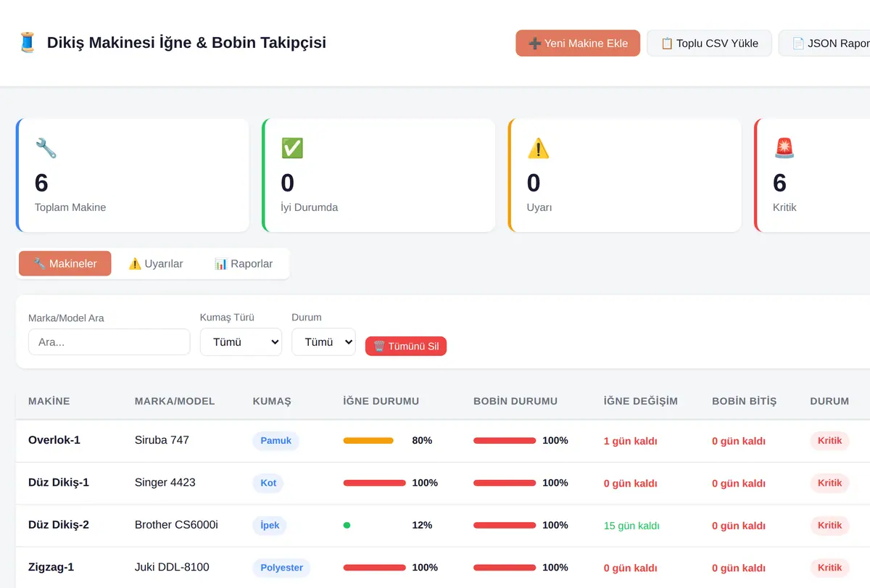The image size is (870, 588).
Task: Select the Zigzag-1 machine name
Action: pyautogui.click(x=51, y=567)
